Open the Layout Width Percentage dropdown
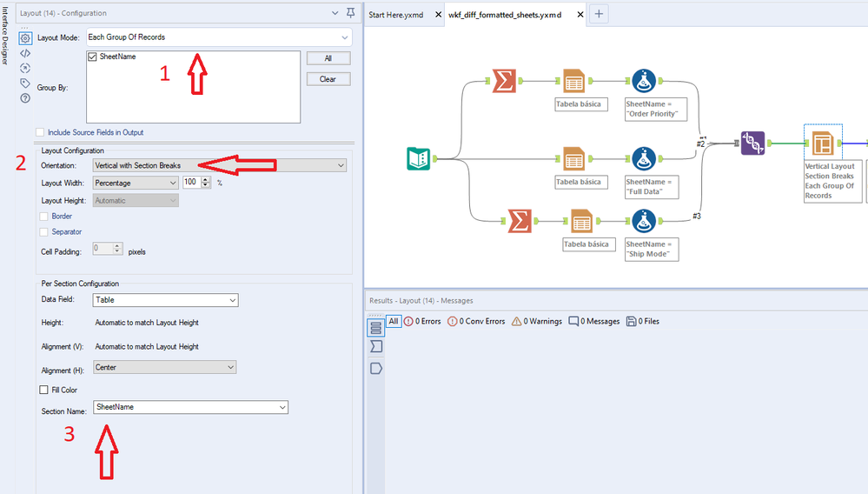The image size is (868, 494). point(136,183)
